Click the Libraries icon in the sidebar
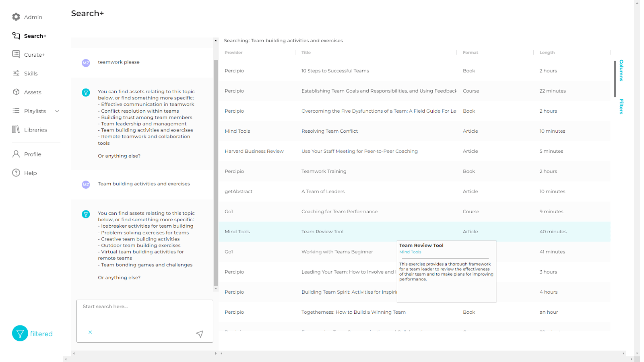Viewport: 644px width, 362px height. point(16,130)
